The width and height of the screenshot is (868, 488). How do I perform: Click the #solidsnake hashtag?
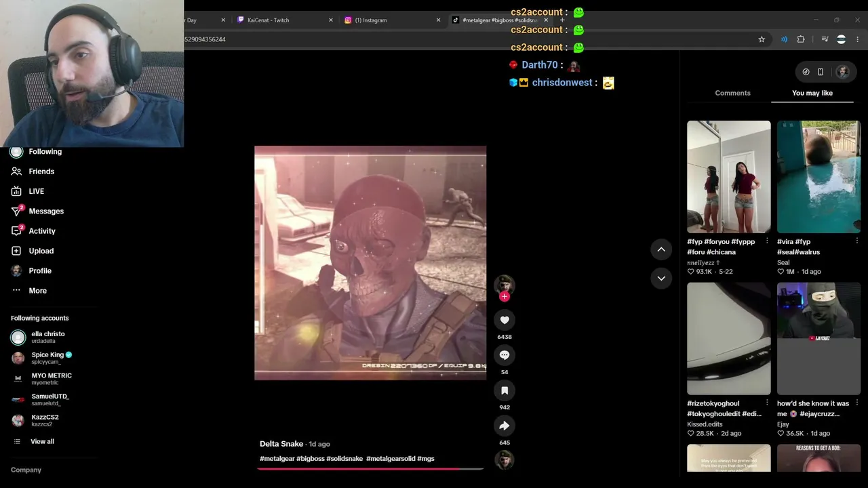point(344,459)
